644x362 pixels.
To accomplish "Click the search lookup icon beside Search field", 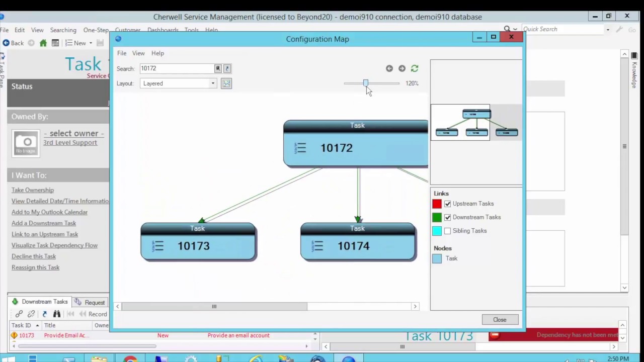I will (218, 68).
